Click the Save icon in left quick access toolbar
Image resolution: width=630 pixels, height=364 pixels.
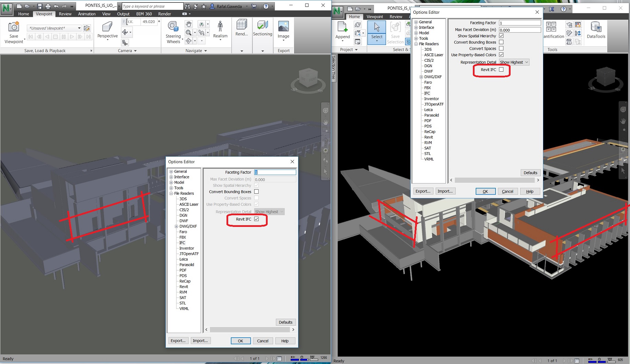click(x=40, y=6)
